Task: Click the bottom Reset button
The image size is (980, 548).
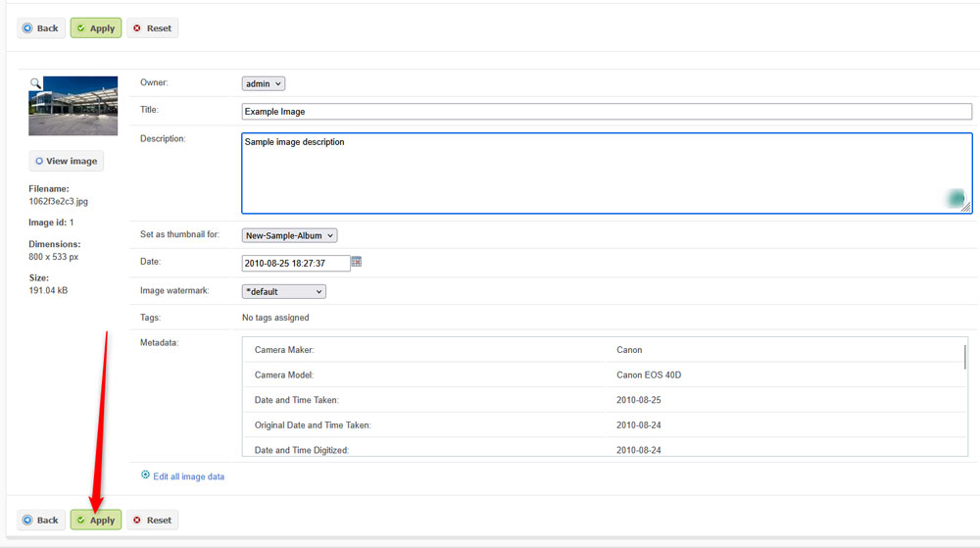Action: point(153,520)
